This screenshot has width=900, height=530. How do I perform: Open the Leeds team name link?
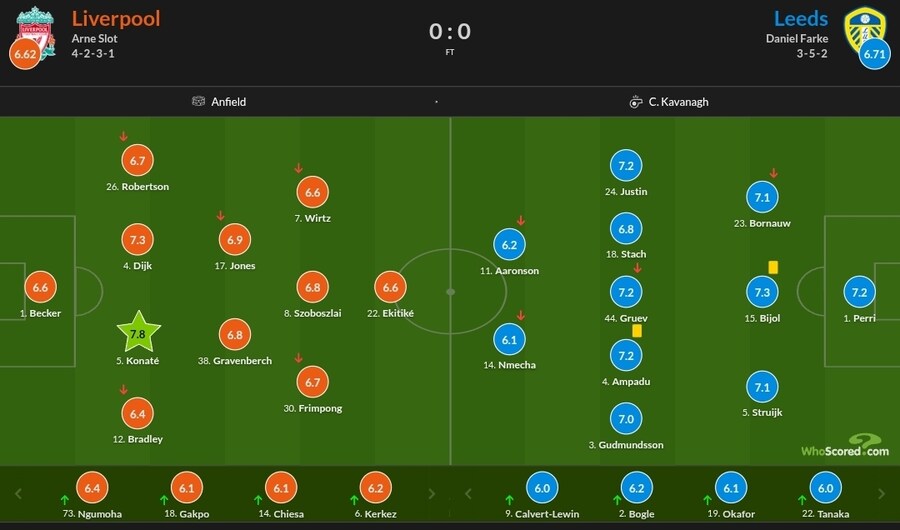pyautogui.click(x=800, y=19)
